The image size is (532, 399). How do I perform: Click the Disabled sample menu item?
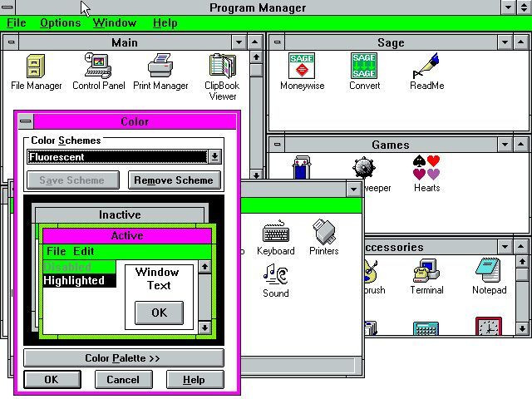tap(80, 267)
